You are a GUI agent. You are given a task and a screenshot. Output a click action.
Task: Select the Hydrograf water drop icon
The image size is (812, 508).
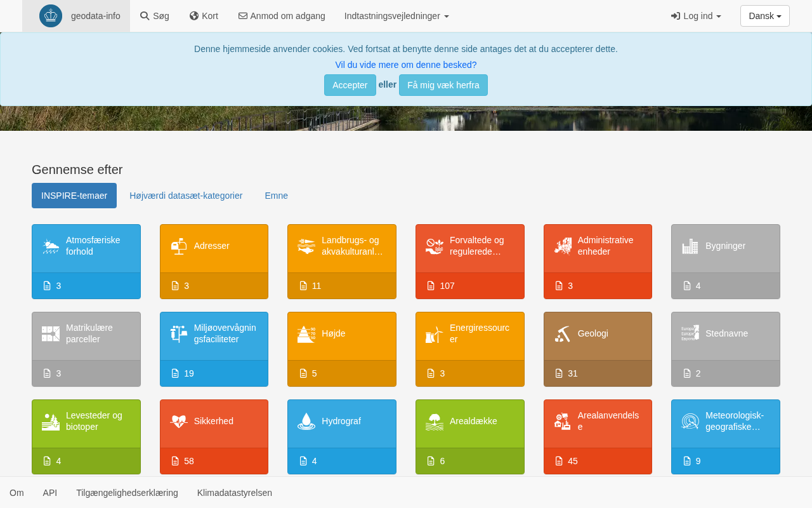306,422
